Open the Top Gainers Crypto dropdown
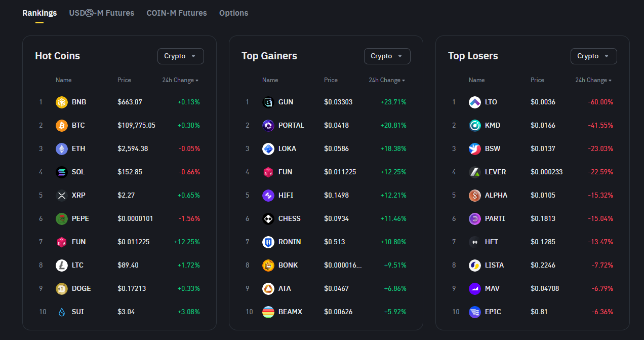The image size is (644, 340). [387, 56]
